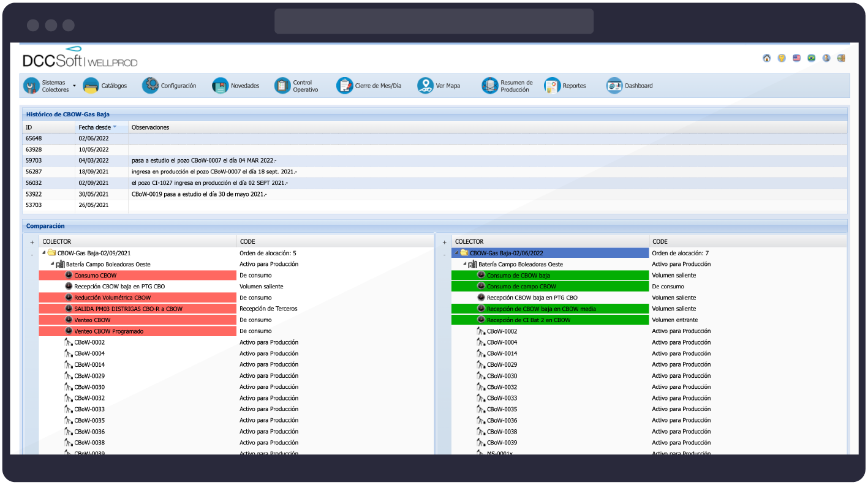This screenshot has width=868, height=485.
Task: Collapse the CBOW-Gas Baja-02/09/2021 folder node
Action: click(x=43, y=253)
